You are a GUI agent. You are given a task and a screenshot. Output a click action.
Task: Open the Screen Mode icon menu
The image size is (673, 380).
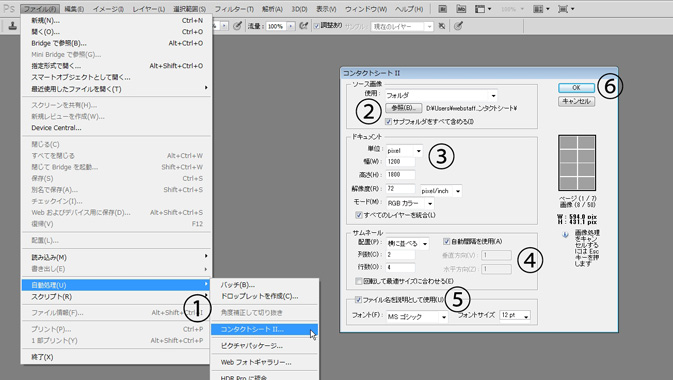tap(566, 9)
